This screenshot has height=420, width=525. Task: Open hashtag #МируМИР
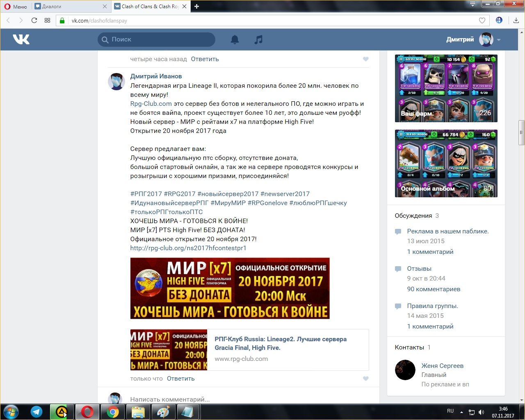228,203
